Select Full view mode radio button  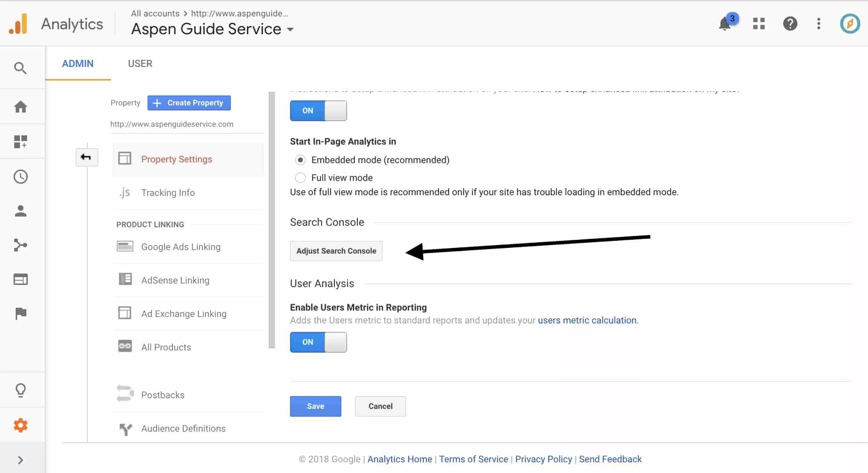point(300,177)
